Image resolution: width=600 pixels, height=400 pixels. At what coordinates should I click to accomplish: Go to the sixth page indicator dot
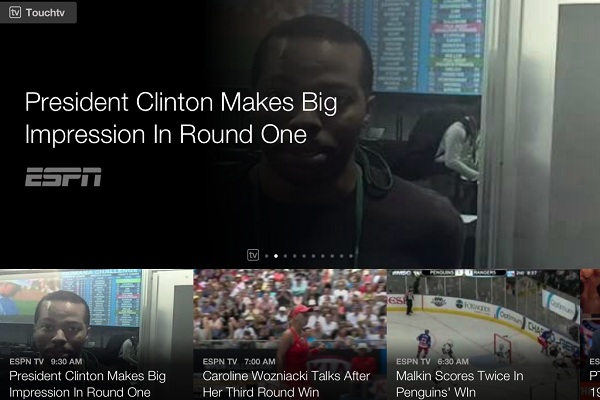313,256
